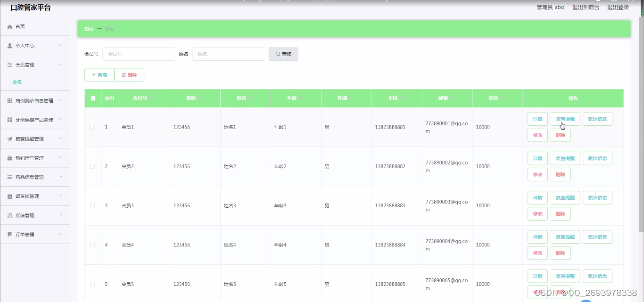Click 修改 button for row 会员1
The width and height of the screenshot is (644, 302).
(537, 135)
